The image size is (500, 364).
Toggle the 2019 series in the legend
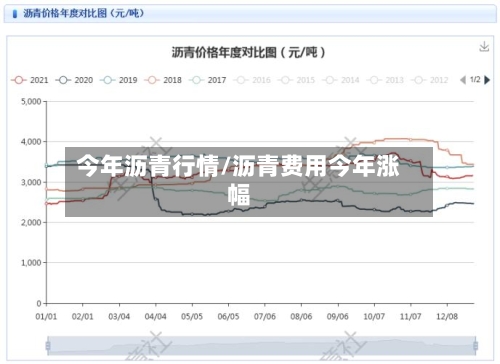tap(119, 80)
